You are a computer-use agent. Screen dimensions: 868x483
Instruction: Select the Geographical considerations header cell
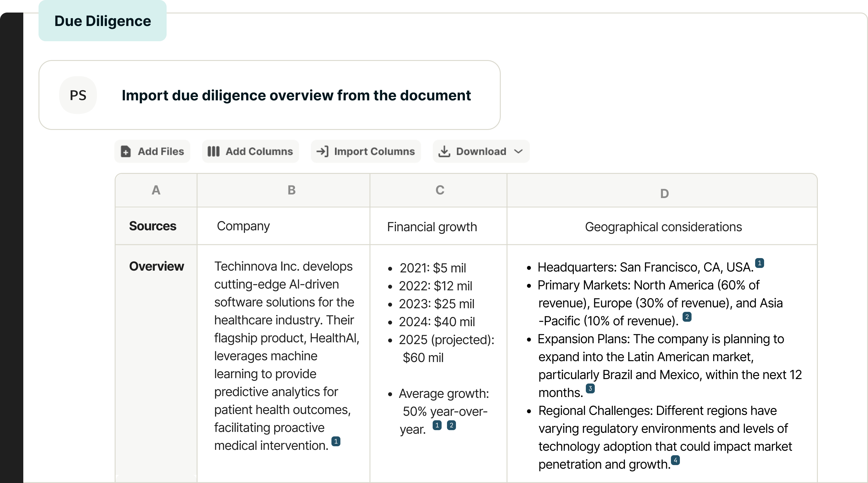click(663, 227)
